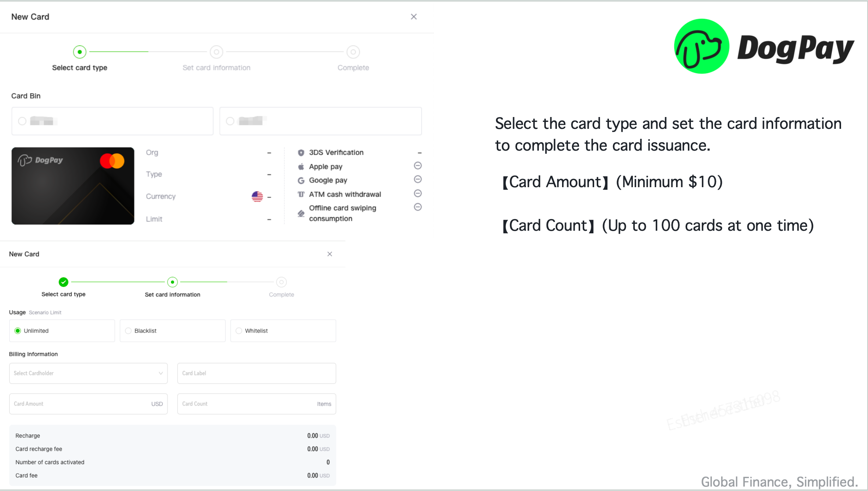Open the Select Cardholder dropdown

point(88,373)
